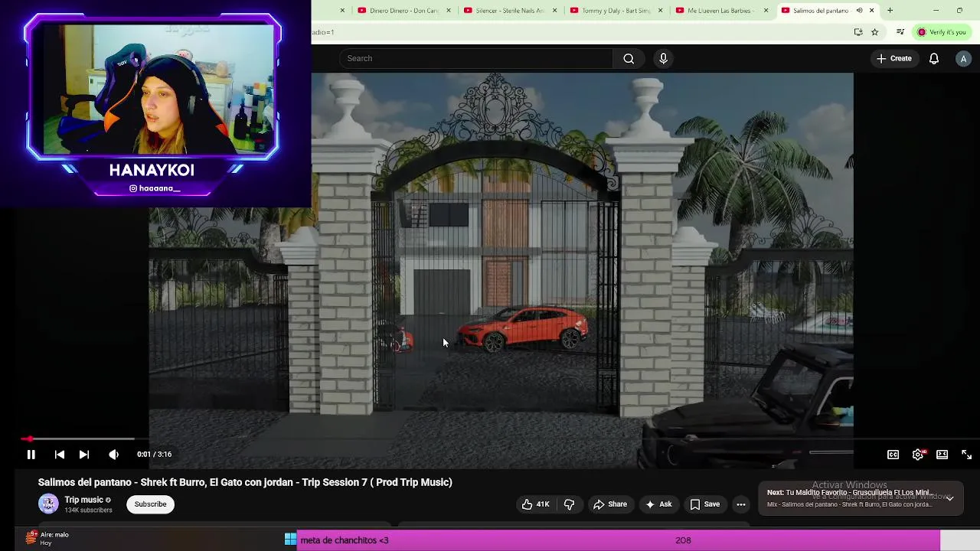Image resolution: width=980 pixels, height=551 pixels.
Task: Share this video
Action: point(610,504)
